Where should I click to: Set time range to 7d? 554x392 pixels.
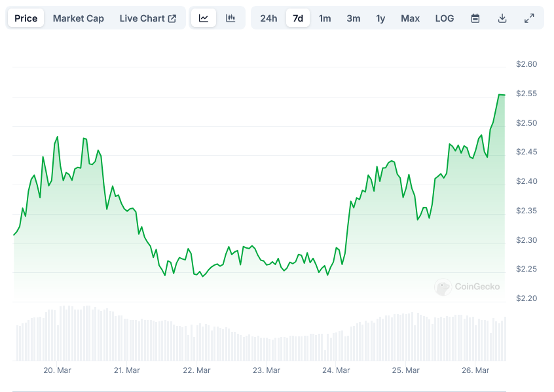(298, 18)
